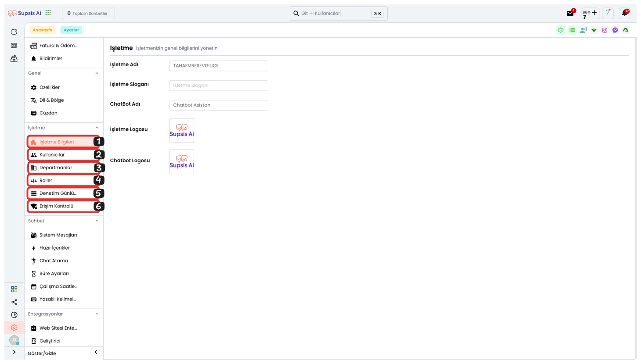Open the archive drawer icon in left rail
The image size is (641, 364).
[x=14, y=59]
